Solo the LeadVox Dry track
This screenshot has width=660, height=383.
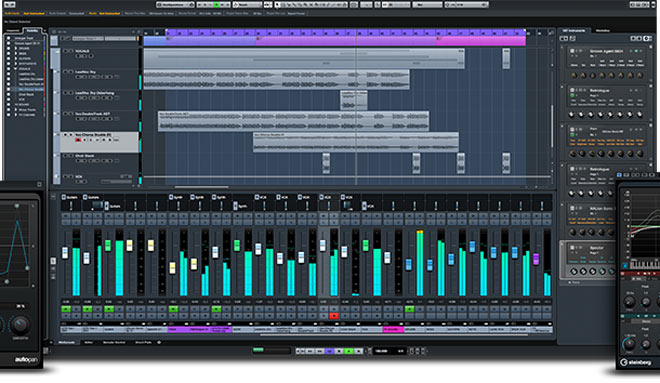(71, 72)
